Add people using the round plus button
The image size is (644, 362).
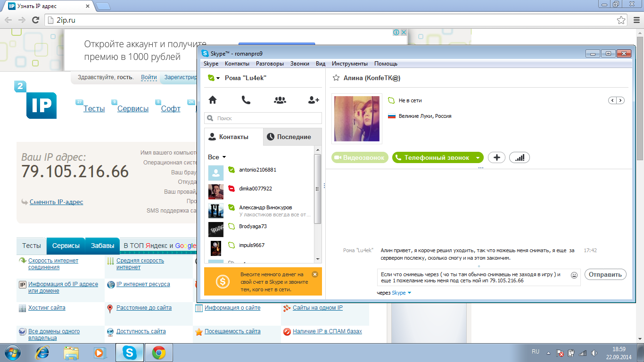click(496, 157)
